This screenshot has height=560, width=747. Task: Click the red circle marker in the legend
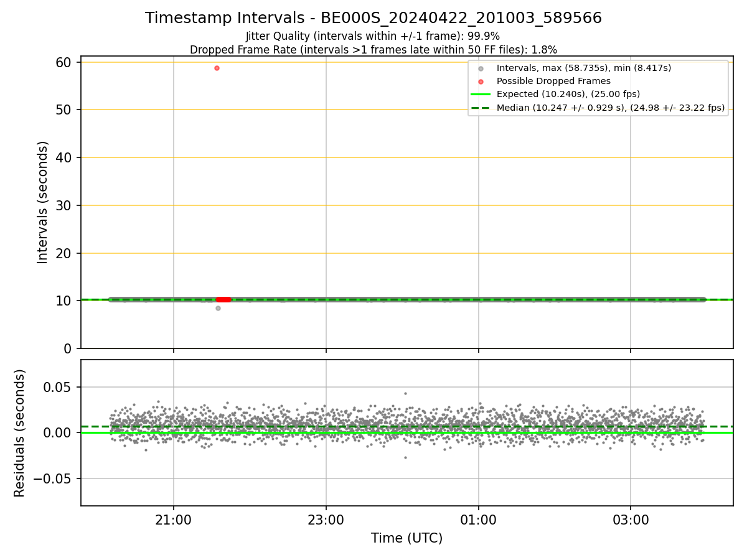point(481,82)
